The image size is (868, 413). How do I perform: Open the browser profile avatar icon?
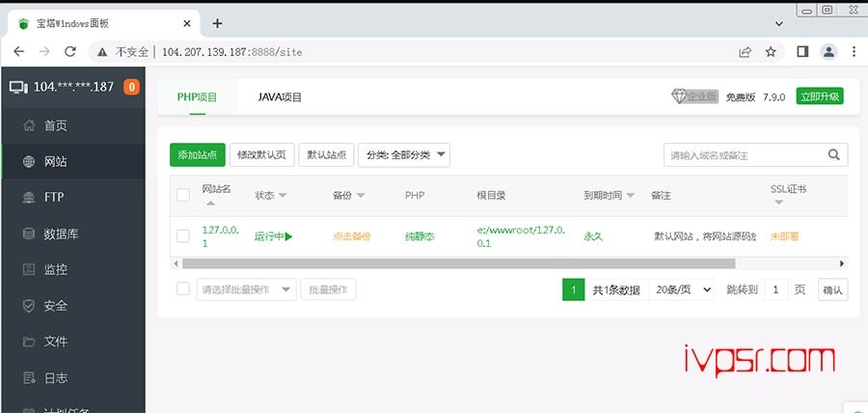(828, 51)
